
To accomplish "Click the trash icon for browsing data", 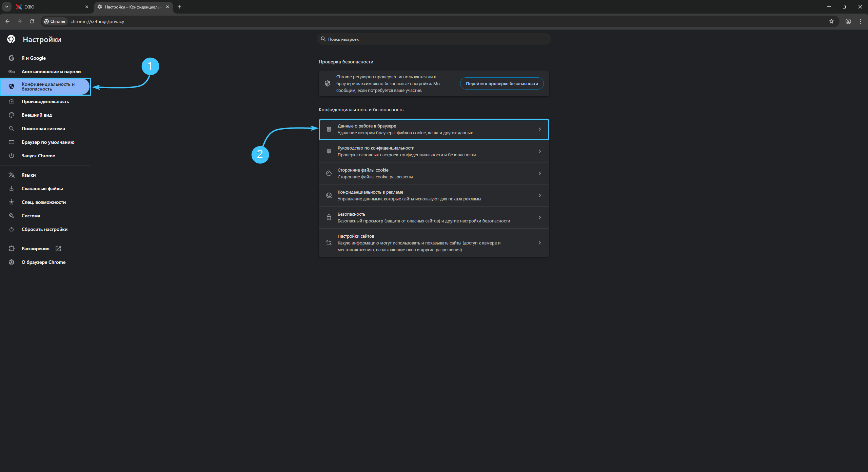I will (329, 129).
